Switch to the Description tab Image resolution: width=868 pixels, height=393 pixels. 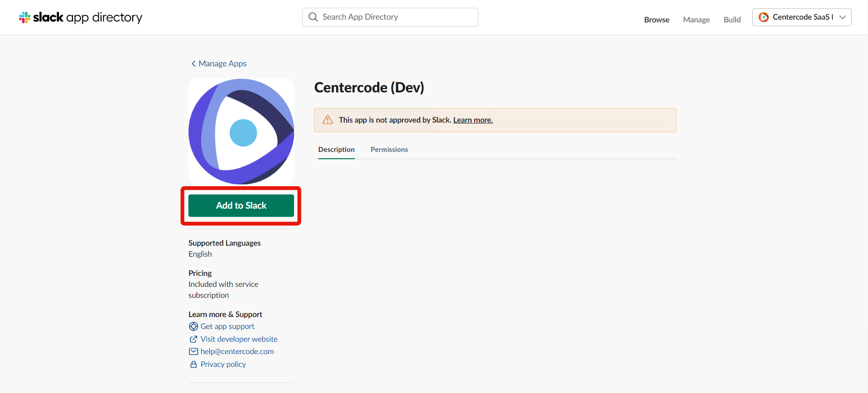coord(337,150)
